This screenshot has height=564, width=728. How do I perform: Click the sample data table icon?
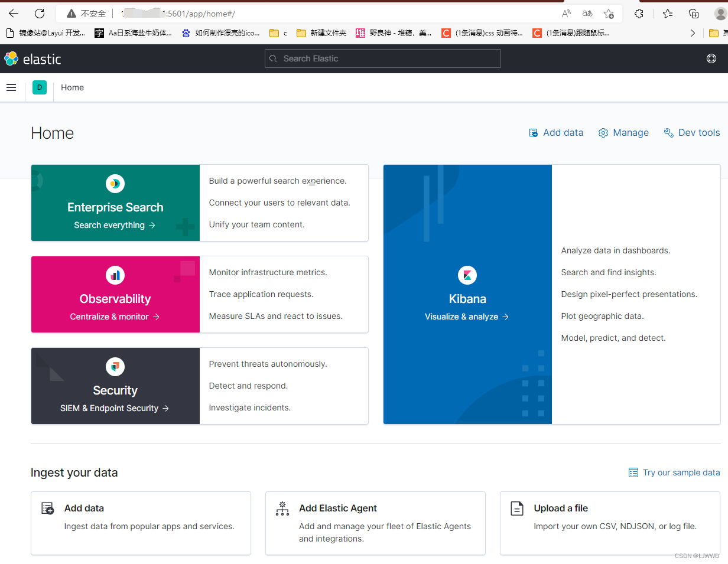click(x=633, y=472)
